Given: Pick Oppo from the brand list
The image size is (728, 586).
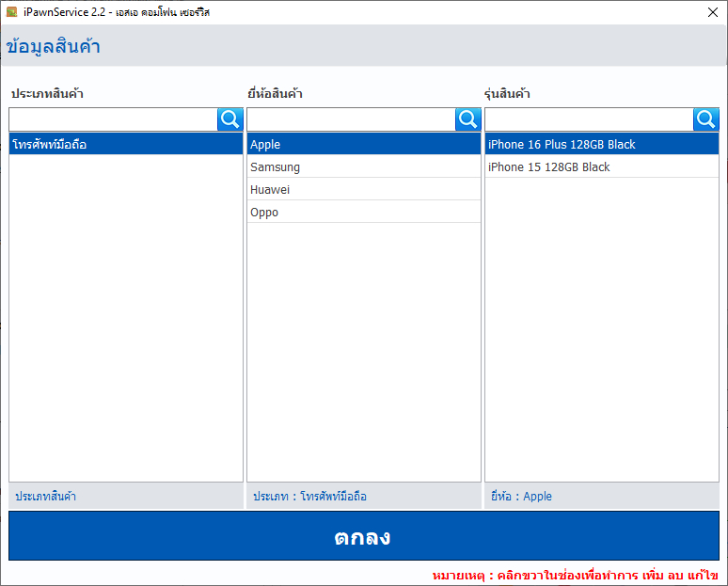Looking at the screenshot, I should (364, 213).
